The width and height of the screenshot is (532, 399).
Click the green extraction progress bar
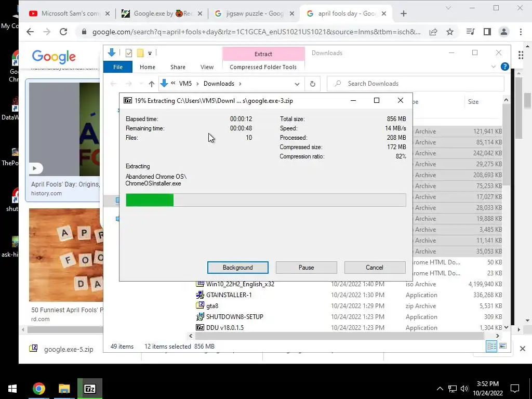pyautogui.click(x=265, y=200)
